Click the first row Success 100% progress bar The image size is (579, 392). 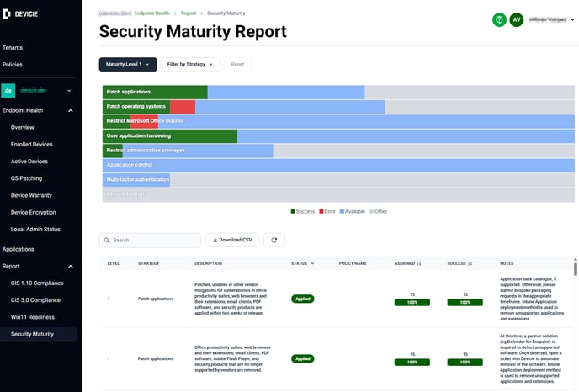pos(465,303)
